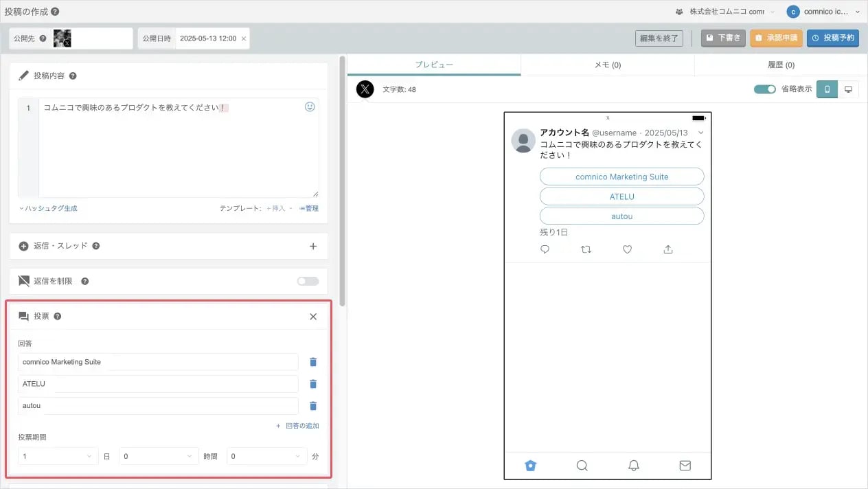Open the 時間 hours dropdown for 投票期間

(x=159, y=456)
